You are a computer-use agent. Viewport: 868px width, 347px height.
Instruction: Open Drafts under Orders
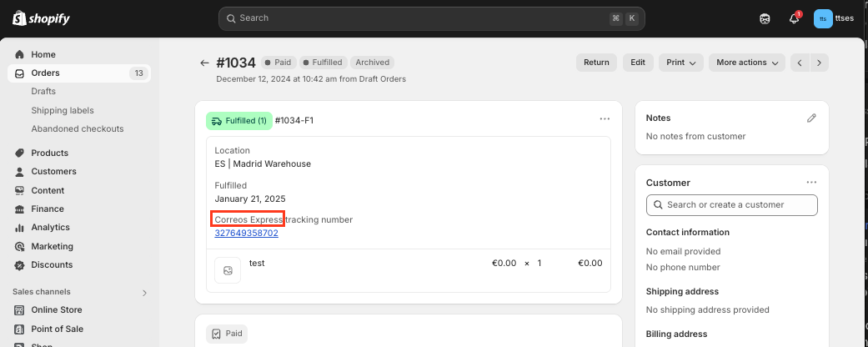click(x=43, y=91)
